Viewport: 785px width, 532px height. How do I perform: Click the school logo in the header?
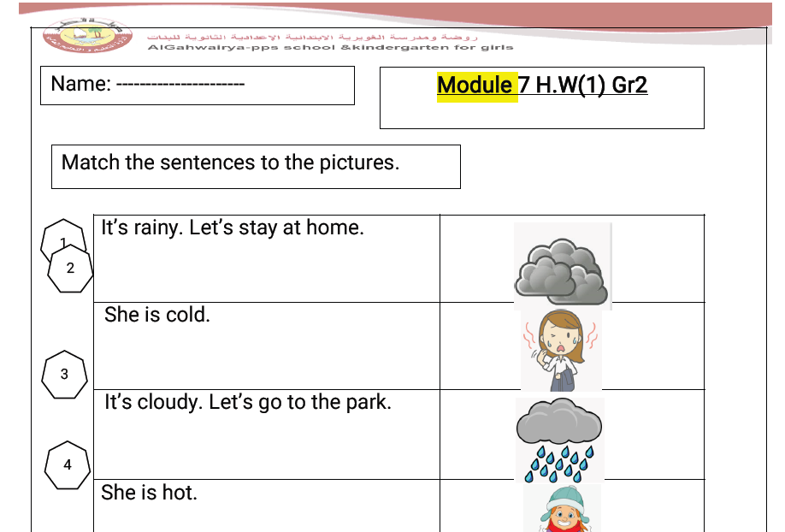[x=87, y=33]
